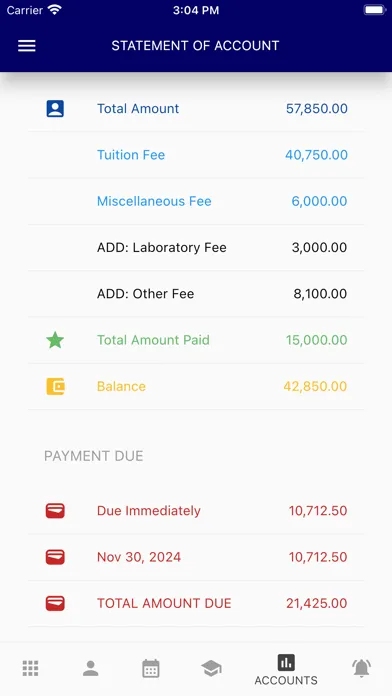Open the hamburger menu
Viewport: 392px width, 696px height.
point(27,46)
